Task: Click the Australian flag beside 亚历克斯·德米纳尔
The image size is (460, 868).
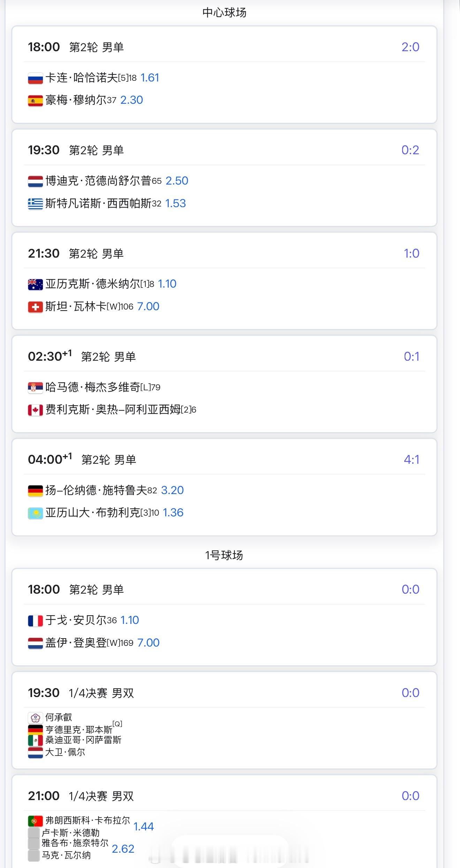Action: tap(35, 284)
